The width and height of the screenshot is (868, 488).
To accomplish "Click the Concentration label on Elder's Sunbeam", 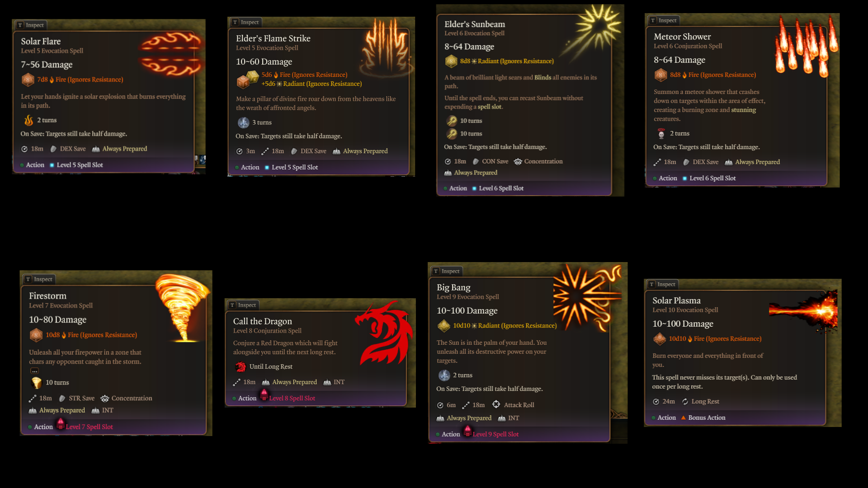I will click(543, 161).
